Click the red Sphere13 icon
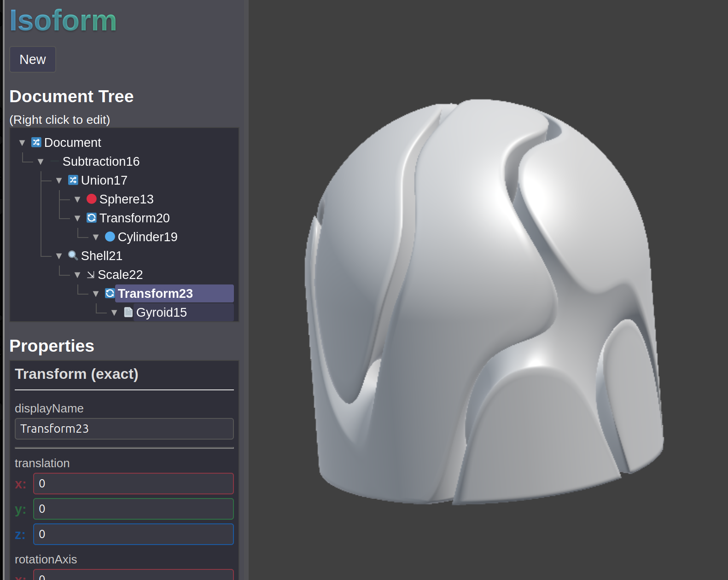Image resolution: width=728 pixels, height=580 pixels. [x=92, y=199]
